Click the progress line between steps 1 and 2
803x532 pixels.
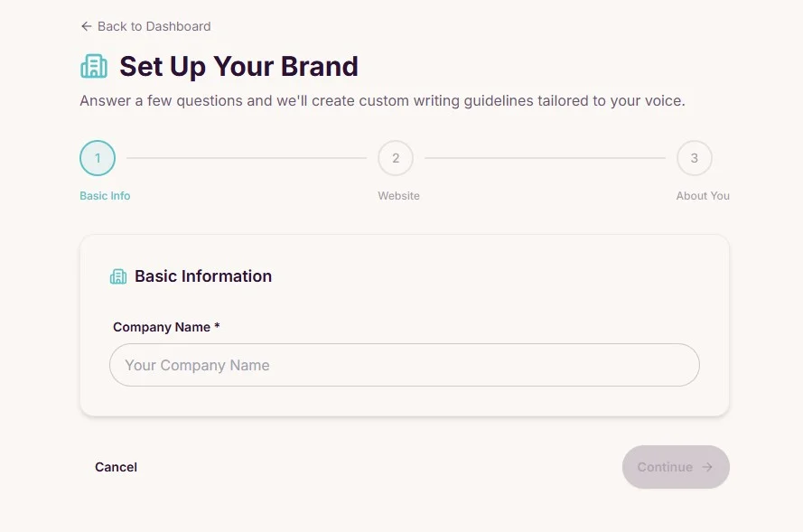pyautogui.click(x=247, y=157)
